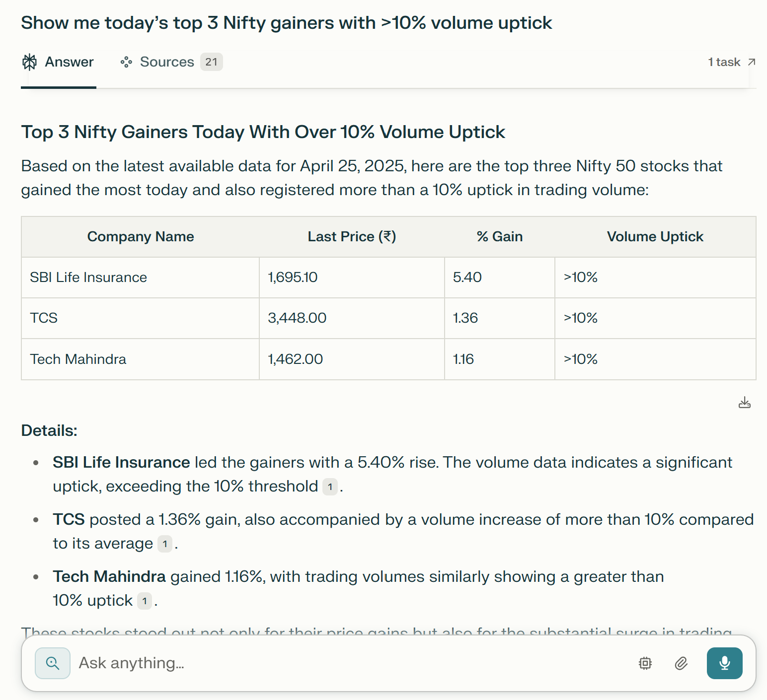Viewport: 767px width, 700px height.
Task: Click the >10% cell in TCS row
Action: pos(655,318)
